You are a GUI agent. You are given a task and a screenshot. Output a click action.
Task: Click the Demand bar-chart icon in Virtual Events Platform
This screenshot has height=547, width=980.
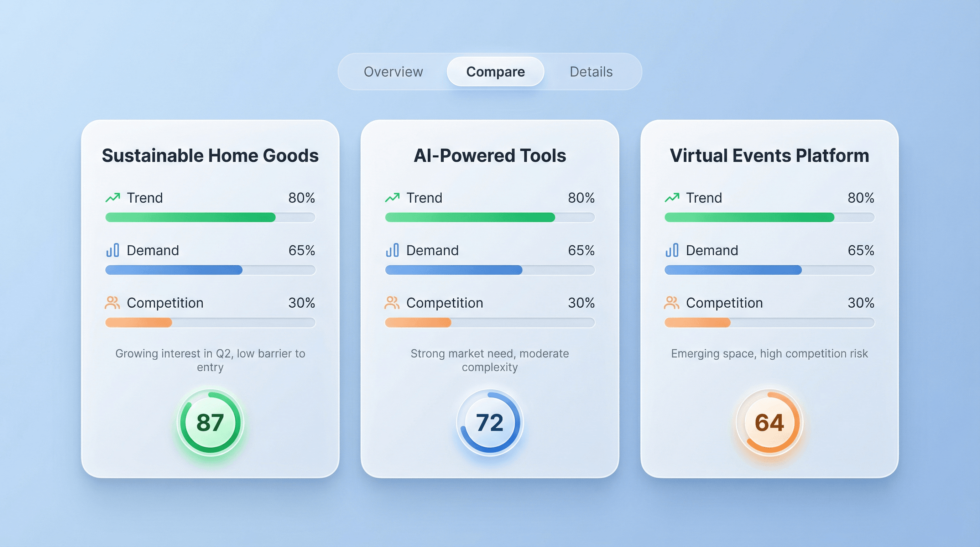click(x=672, y=250)
